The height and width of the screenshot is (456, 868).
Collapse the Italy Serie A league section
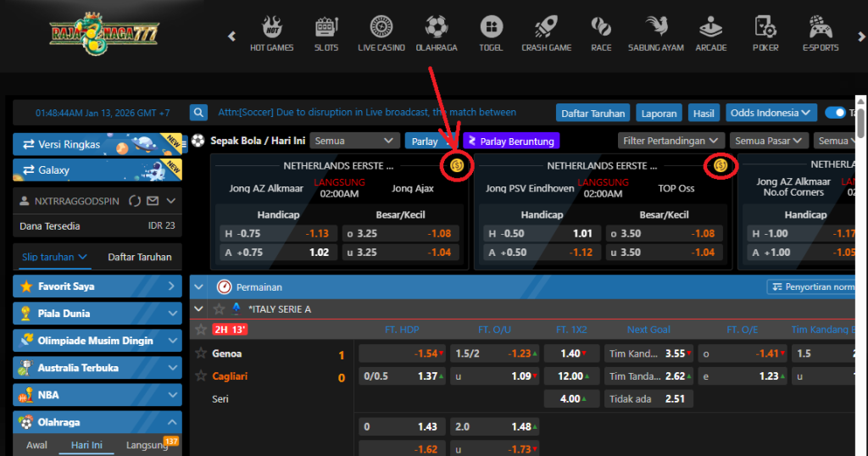pyautogui.click(x=199, y=309)
